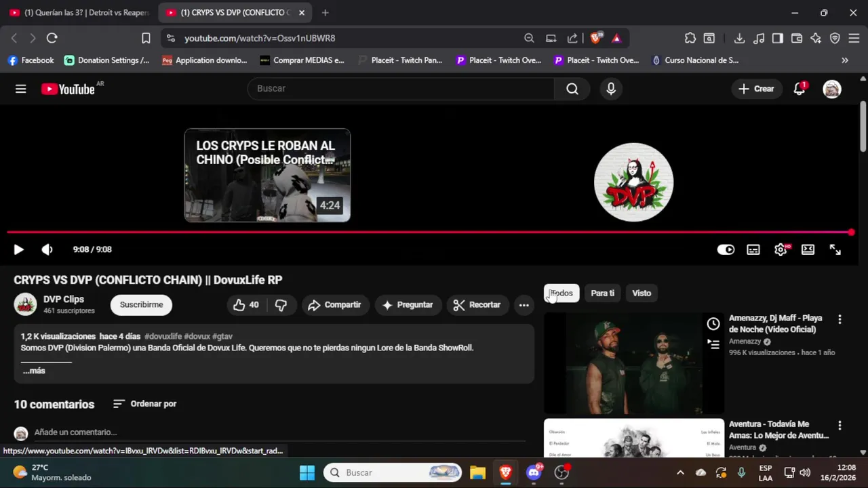This screenshot has width=868, height=488.
Task: Toggle the browser sidebar panel icon
Action: [778, 39]
